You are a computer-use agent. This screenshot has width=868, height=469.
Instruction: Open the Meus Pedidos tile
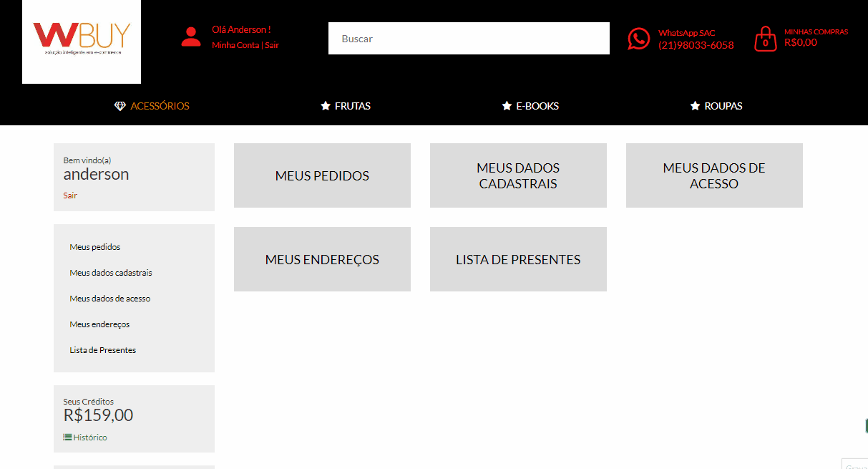[322, 175]
